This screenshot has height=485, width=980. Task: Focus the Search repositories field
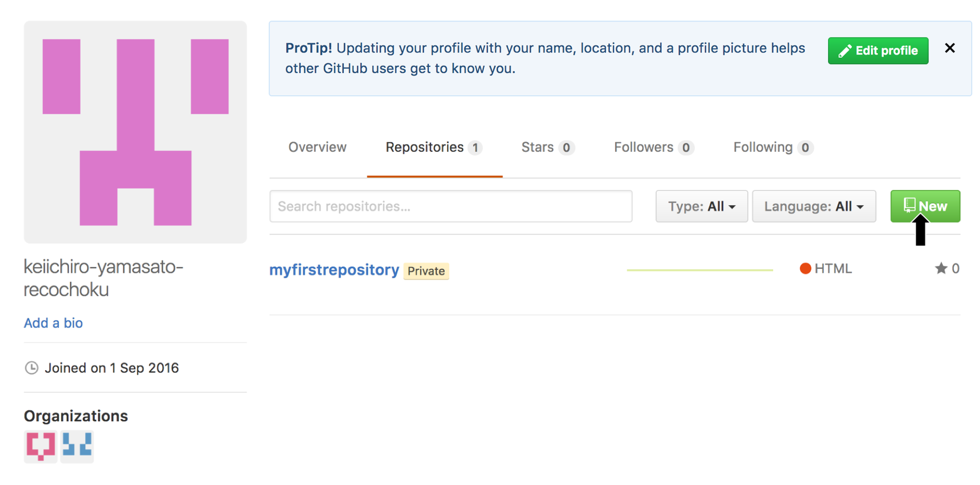[x=450, y=206]
